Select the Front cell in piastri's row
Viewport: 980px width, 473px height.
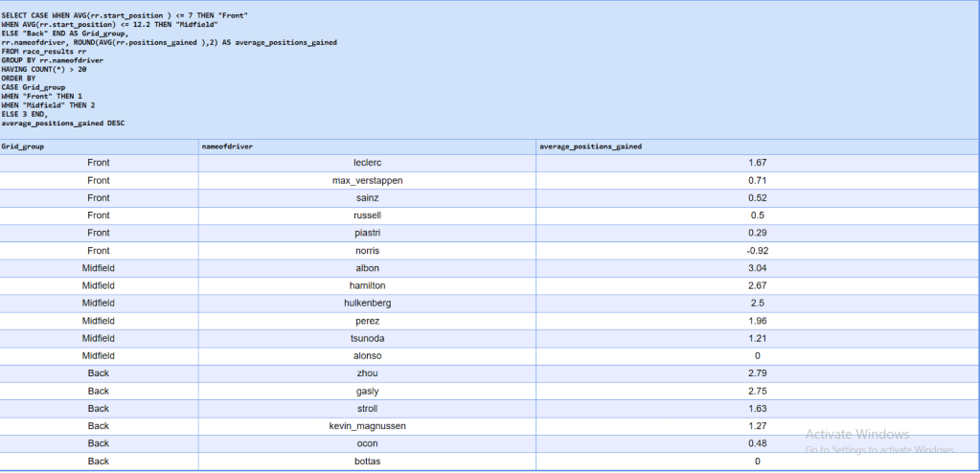coord(99,233)
